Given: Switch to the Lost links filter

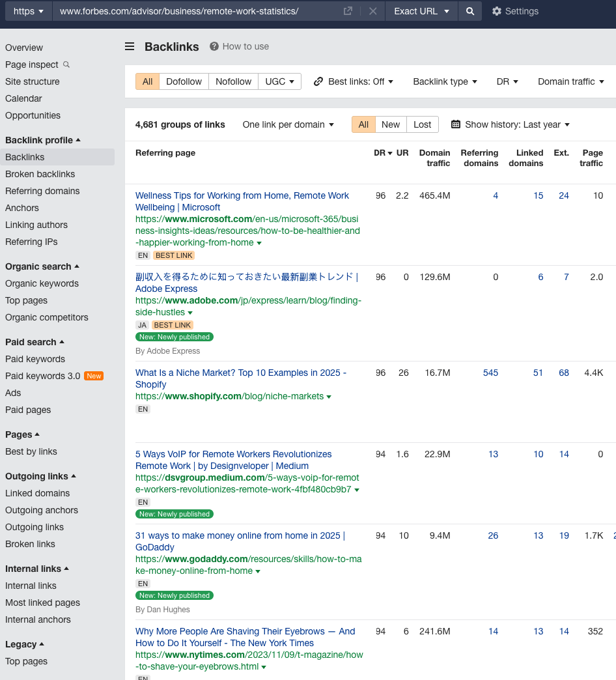Looking at the screenshot, I should (x=422, y=124).
